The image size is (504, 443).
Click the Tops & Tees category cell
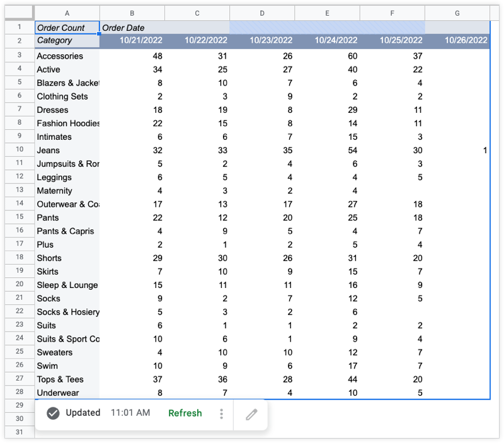67,379
